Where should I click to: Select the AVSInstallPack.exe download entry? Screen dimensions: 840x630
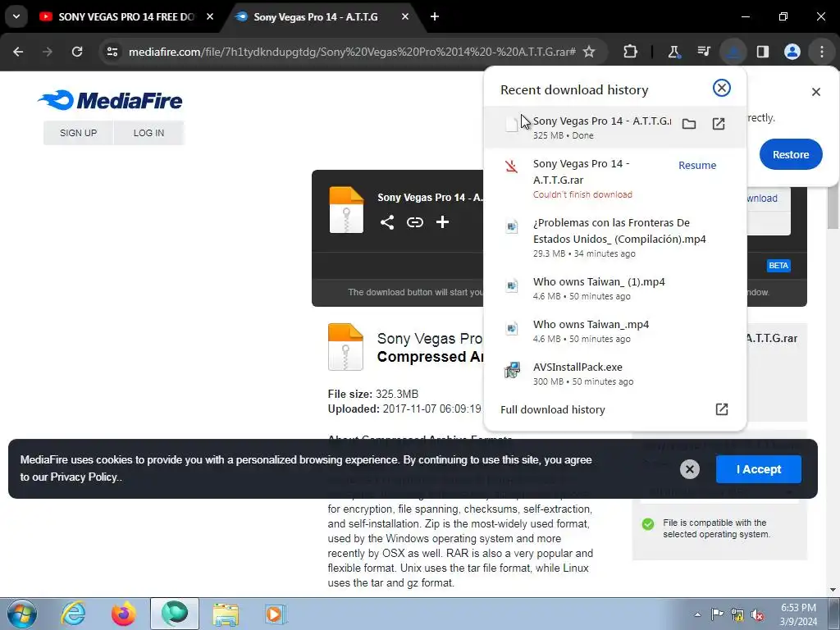coord(614,373)
